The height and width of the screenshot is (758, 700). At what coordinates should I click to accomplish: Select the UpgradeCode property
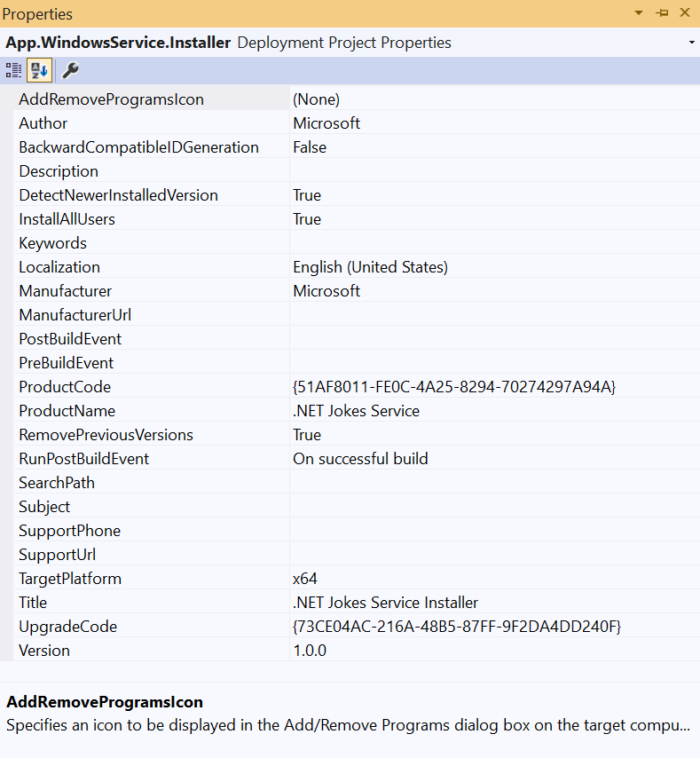click(67, 627)
